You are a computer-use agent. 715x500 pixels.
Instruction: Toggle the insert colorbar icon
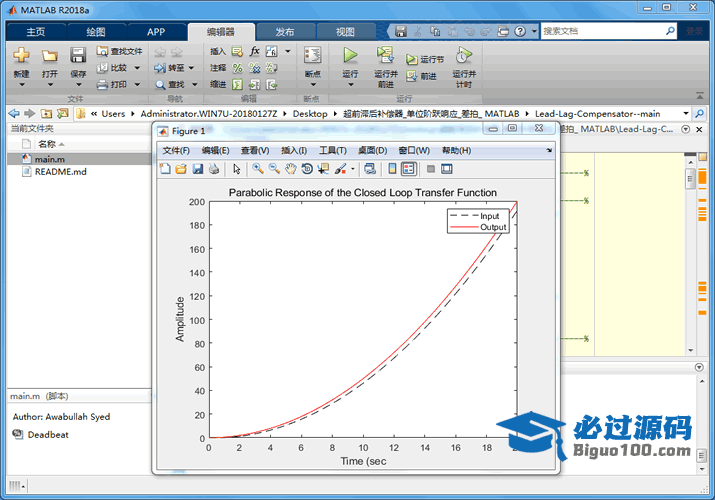(x=392, y=169)
